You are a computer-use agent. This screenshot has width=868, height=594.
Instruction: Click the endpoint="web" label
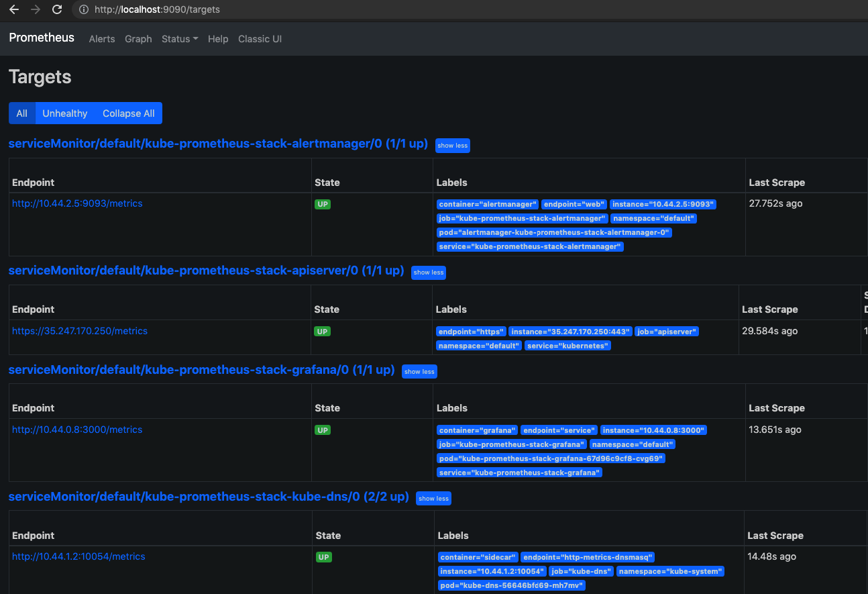(574, 204)
